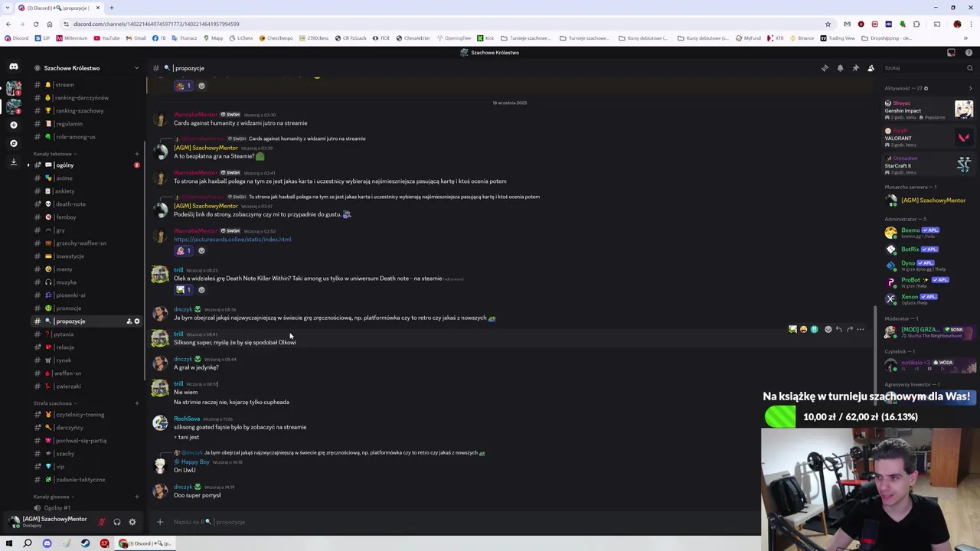Expand unread ogólny channel arrow
The width and height of the screenshot is (980, 551).
(28, 165)
